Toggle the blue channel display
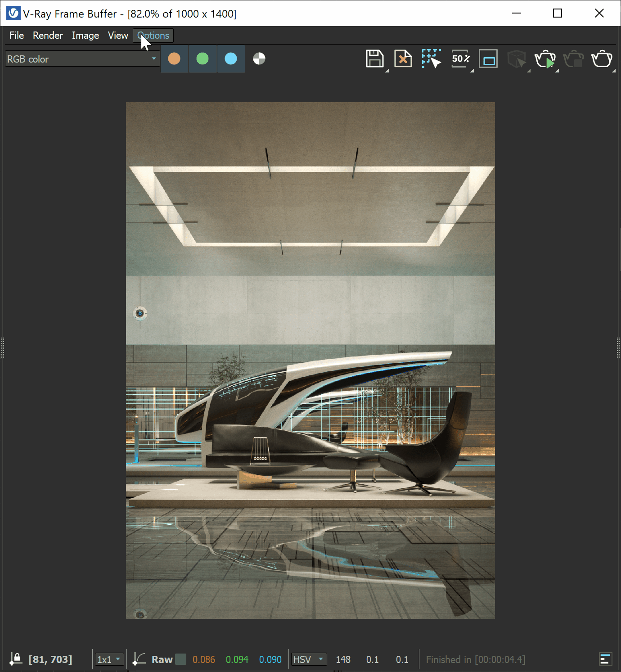 click(x=231, y=59)
